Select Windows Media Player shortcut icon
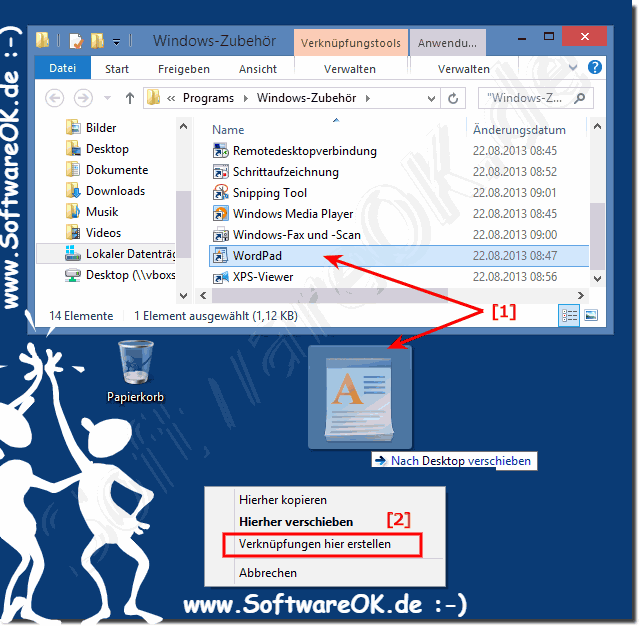This screenshot has height=626, width=639. tap(220, 214)
